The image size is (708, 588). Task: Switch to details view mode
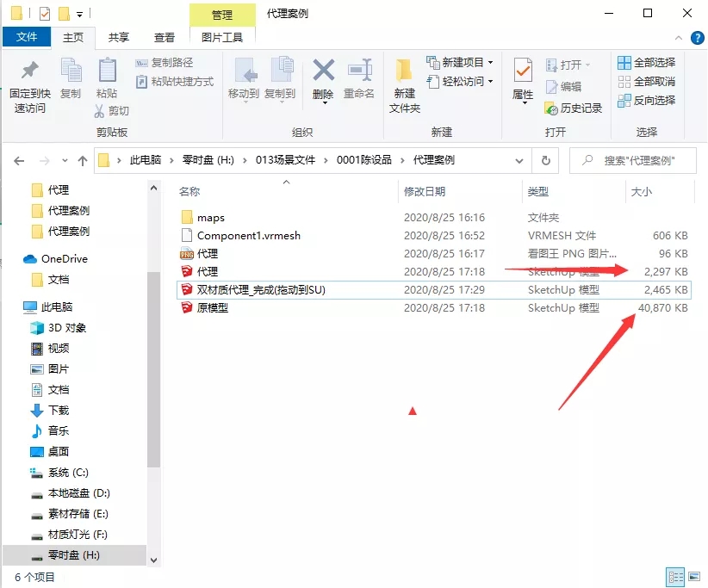(674, 577)
